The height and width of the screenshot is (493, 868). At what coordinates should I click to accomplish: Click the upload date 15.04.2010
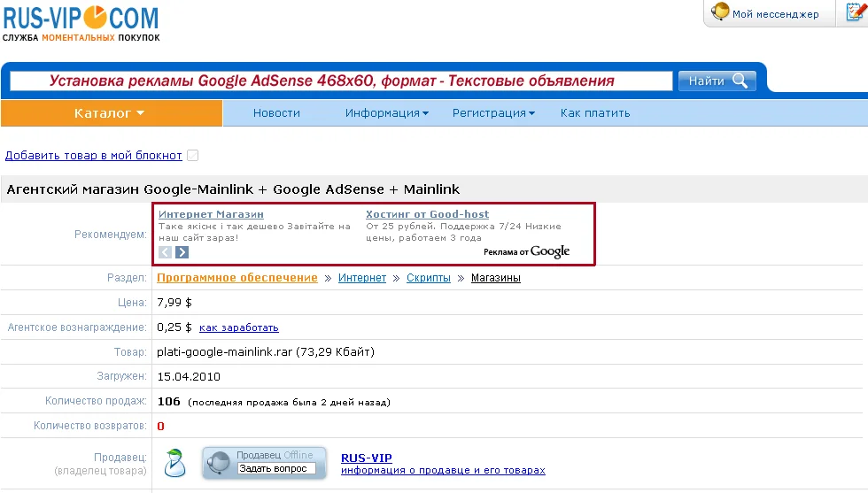click(189, 377)
